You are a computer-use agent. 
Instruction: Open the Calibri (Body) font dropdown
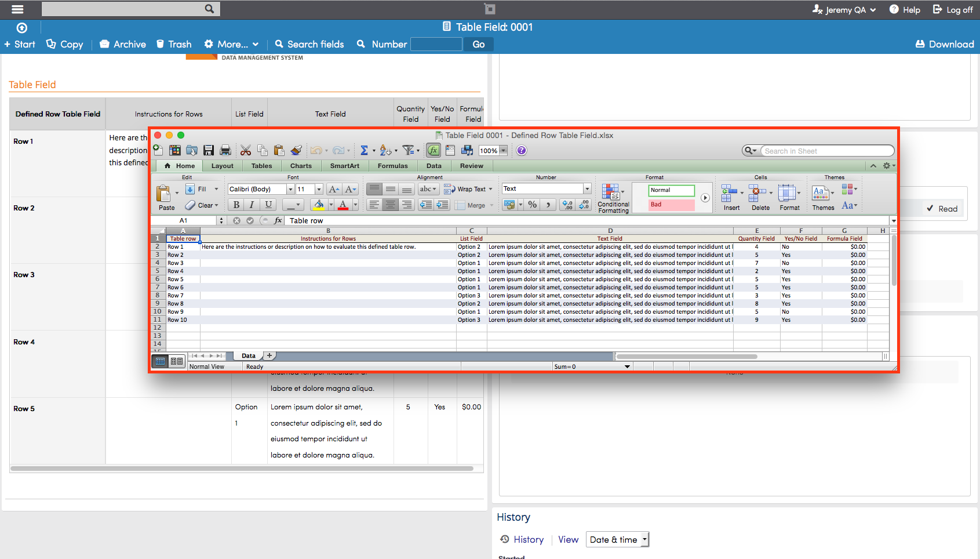[x=290, y=188]
